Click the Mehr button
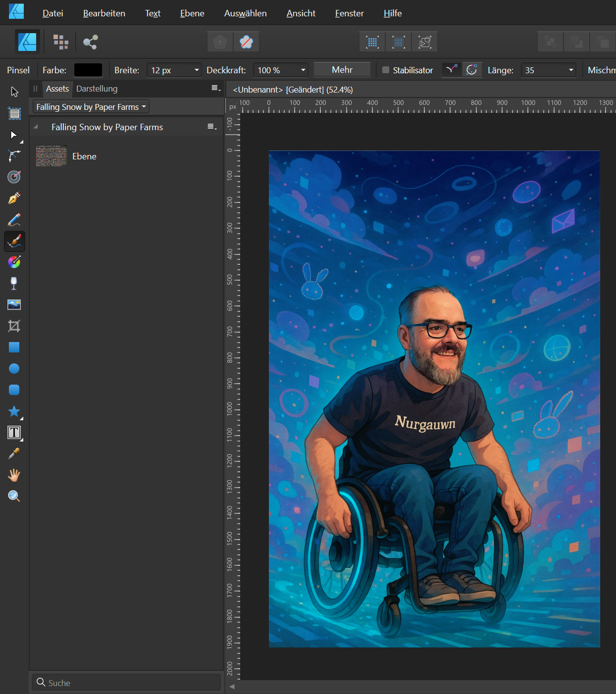Image resolution: width=616 pixels, height=694 pixels. [342, 70]
